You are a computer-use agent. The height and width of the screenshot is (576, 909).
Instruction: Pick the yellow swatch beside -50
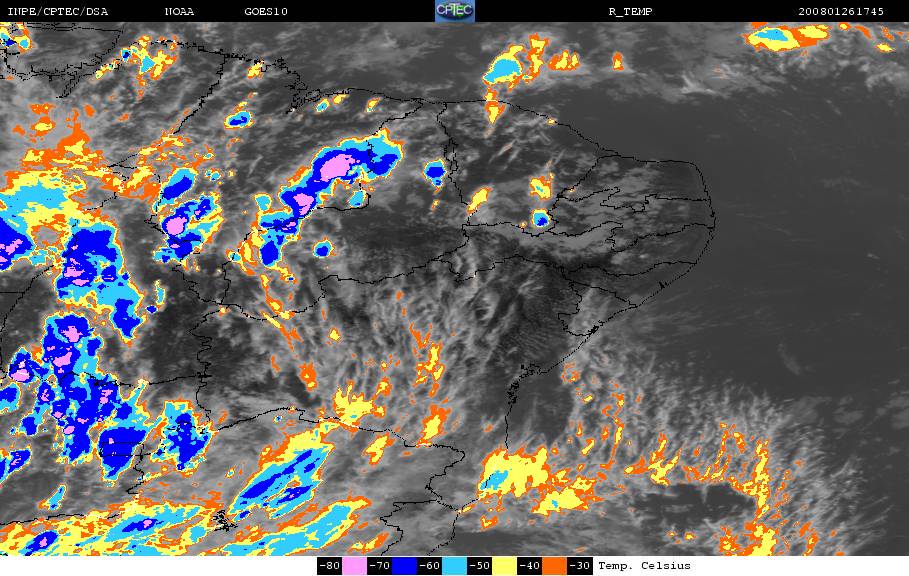[x=504, y=566]
